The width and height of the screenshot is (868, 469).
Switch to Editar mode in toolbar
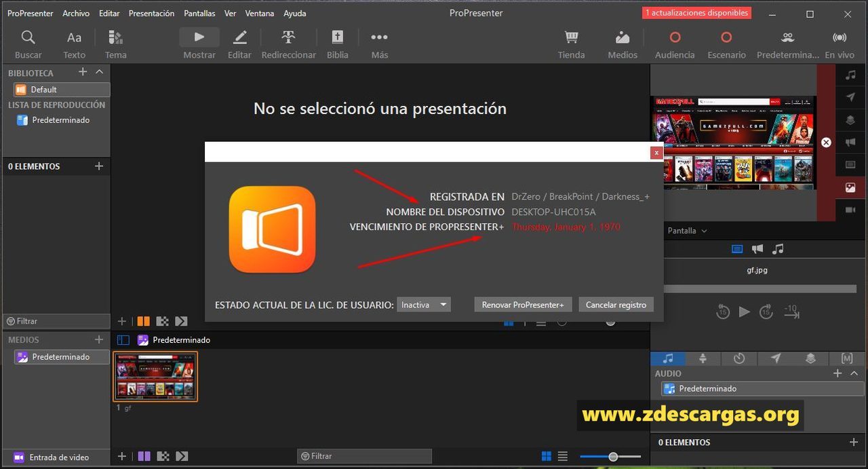239,45
